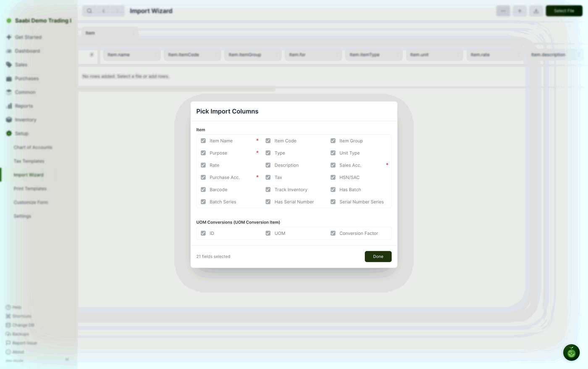Screen dimensions: 588x369
Task: Uncheck the UOM Conversions ID checkbox
Action: coord(203,233)
